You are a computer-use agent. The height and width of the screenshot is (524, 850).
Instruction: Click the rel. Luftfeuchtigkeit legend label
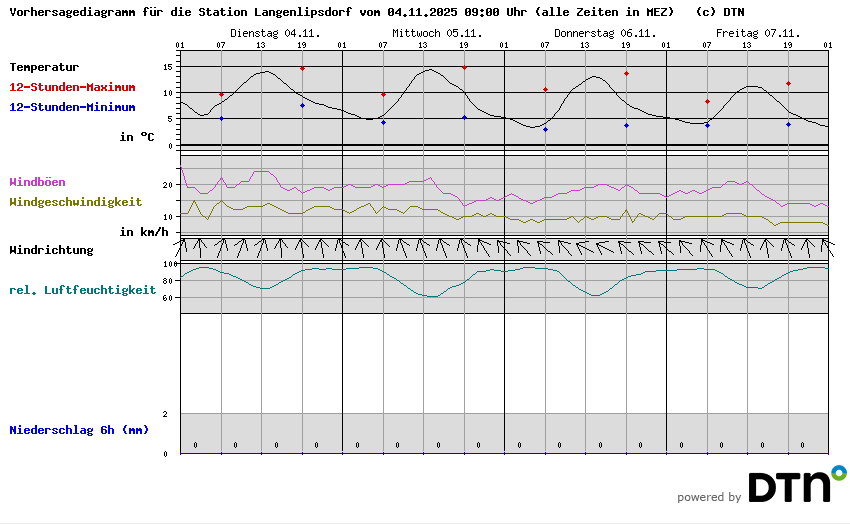[x=82, y=290]
